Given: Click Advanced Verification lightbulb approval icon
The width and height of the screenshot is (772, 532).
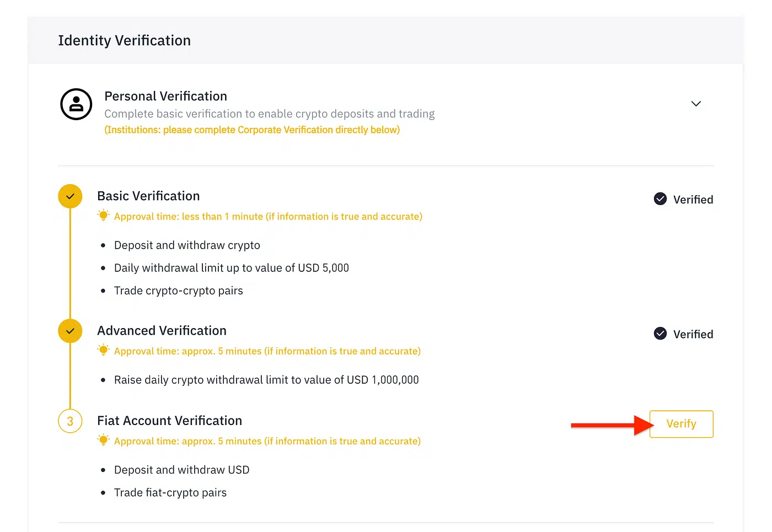Looking at the screenshot, I should click(103, 350).
